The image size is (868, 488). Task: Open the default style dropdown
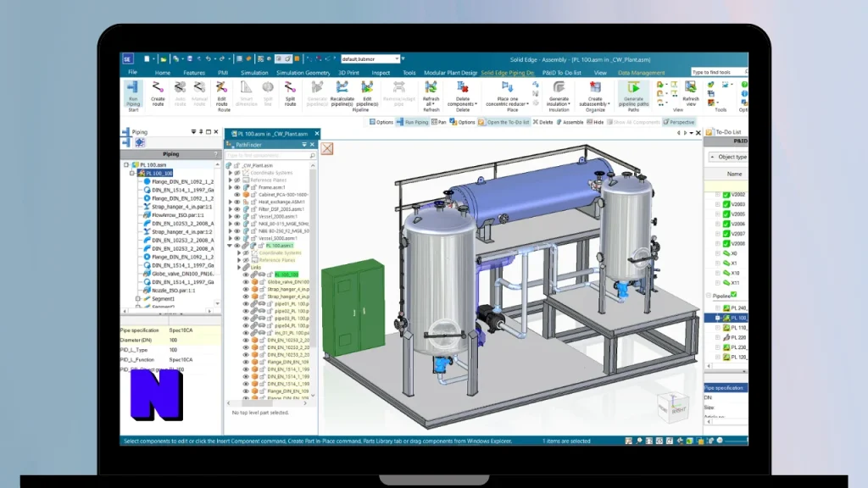coord(397,59)
